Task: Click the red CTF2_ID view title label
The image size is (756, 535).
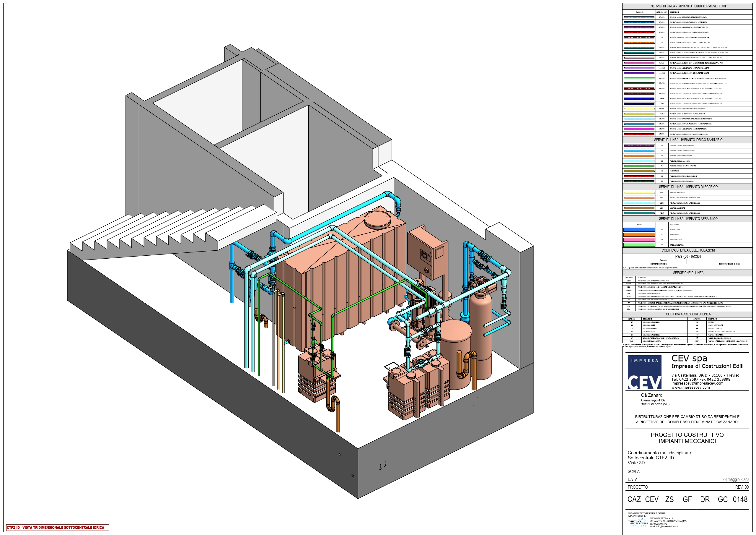Action: tap(57, 527)
